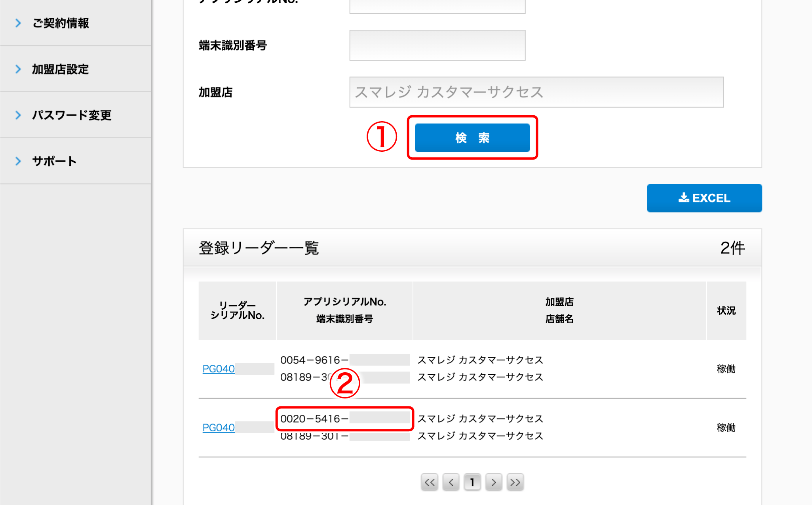Image resolution: width=812 pixels, height=505 pixels.
Task: Click the 加盟店 field showing スマレジ カスタマーサクセス
Action: coord(536,92)
